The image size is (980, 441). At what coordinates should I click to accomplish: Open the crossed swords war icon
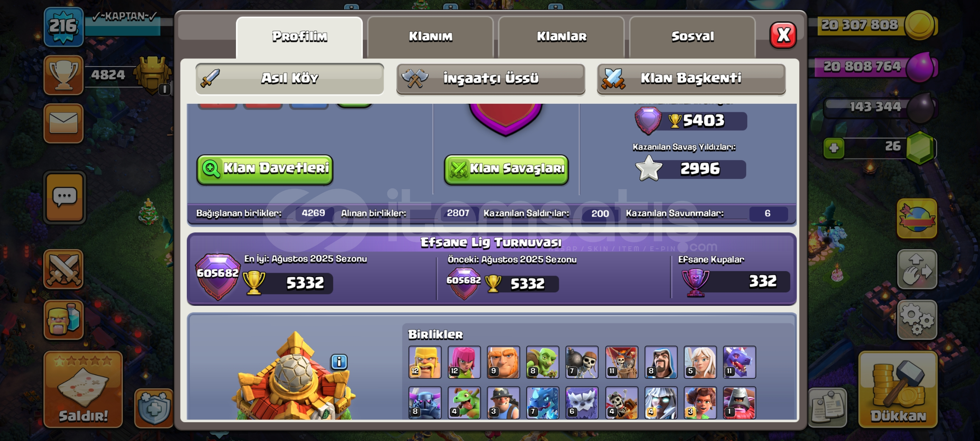pyautogui.click(x=63, y=269)
